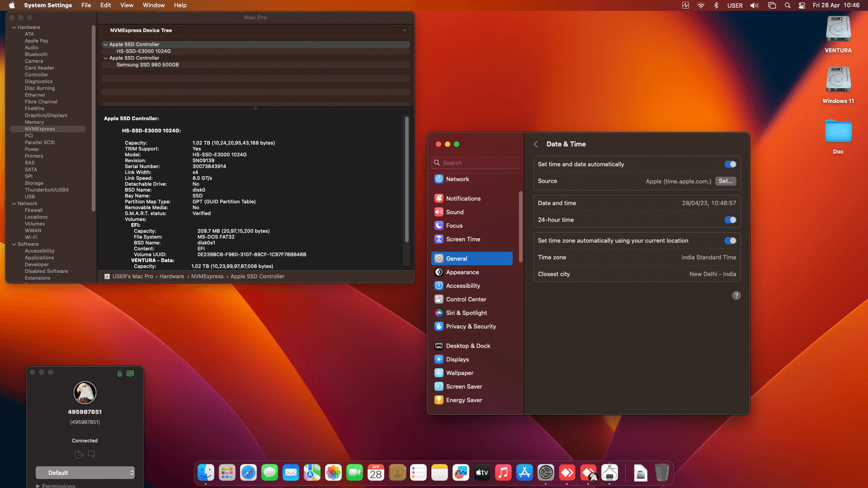Viewport: 868px width, 488px height.
Task: Collapse first Apple SSD Controller above HS-SSD-E3000
Action: [x=105, y=45]
